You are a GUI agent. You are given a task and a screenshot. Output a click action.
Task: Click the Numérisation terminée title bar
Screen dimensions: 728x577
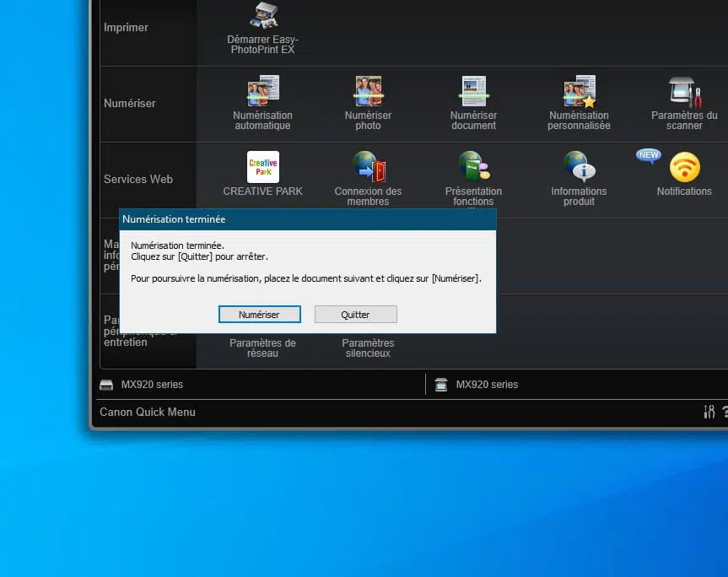[308, 219]
